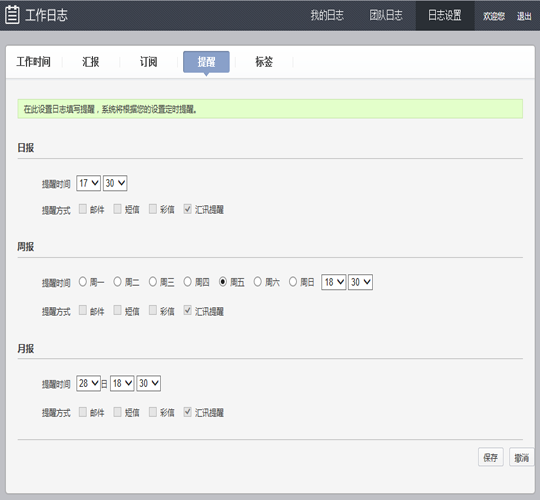The height and width of the screenshot is (500, 540).
Task: Open the 周报 hour dropdown showing 18
Action: pyautogui.click(x=333, y=282)
